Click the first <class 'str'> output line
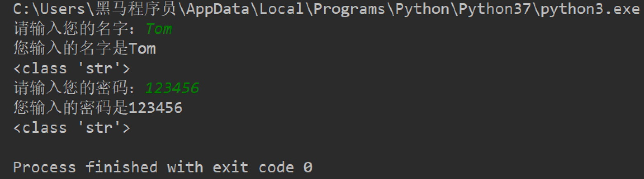This screenshot has height=179, width=644. point(72,68)
